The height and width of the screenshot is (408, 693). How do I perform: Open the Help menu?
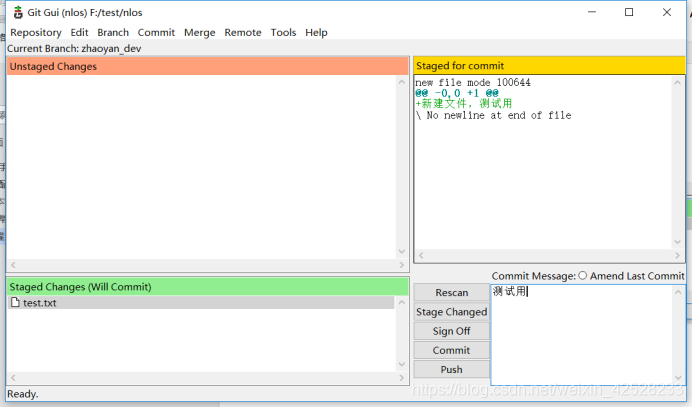point(316,33)
